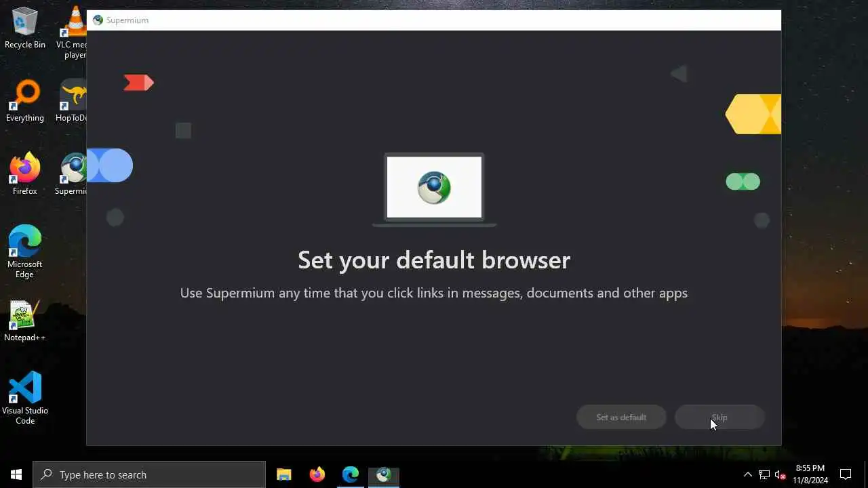Select the Firefox desktop shortcut
868x488 pixels.
(x=25, y=175)
